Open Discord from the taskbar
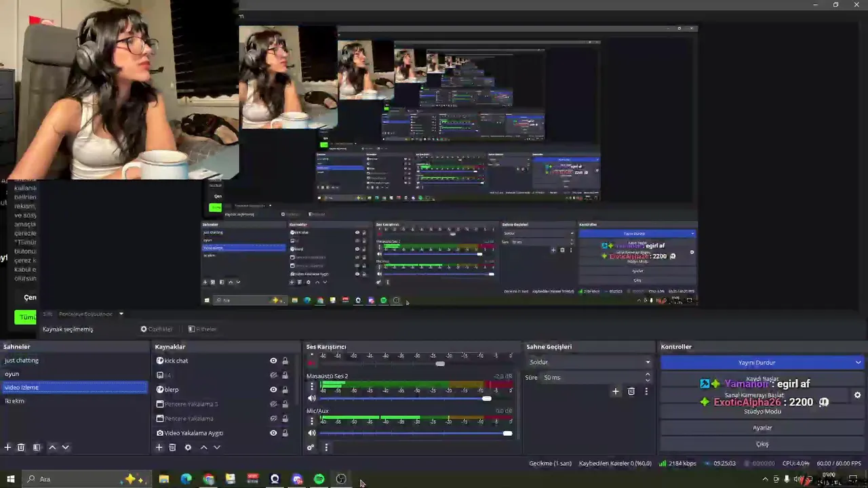The image size is (868, 488). 297,479
